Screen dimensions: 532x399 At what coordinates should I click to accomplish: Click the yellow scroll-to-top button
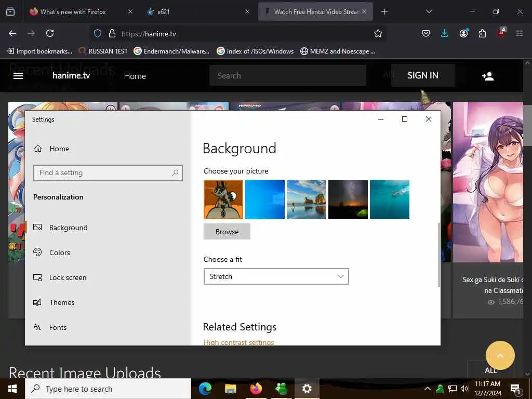[x=500, y=355]
